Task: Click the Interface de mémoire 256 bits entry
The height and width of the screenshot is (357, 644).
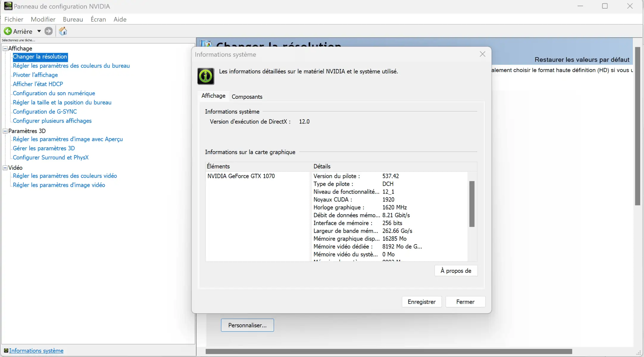Action: (x=358, y=223)
